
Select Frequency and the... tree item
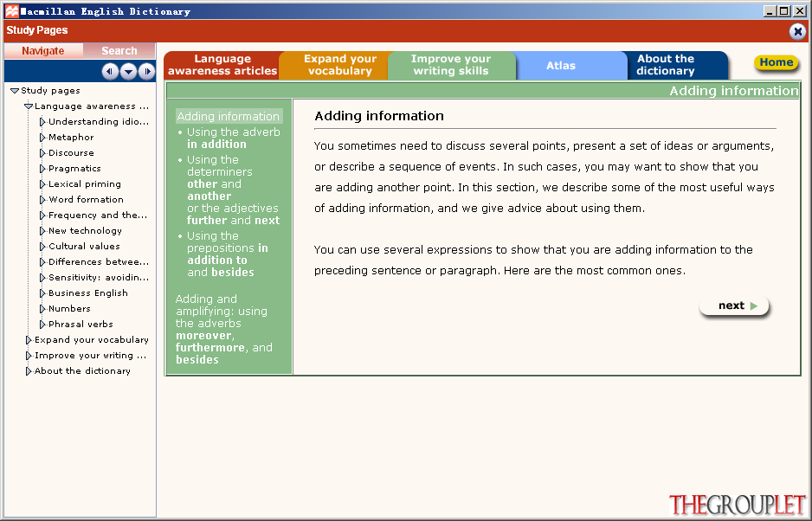tap(97, 215)
